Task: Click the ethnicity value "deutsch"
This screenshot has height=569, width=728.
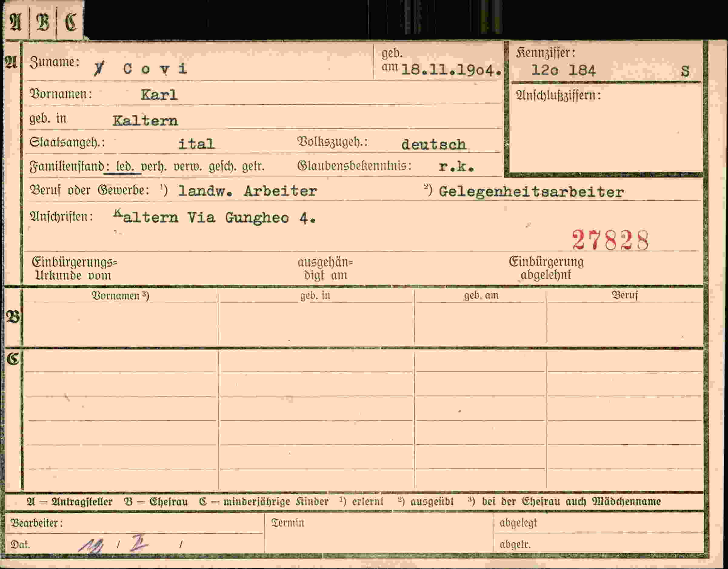Action: [433, 144]
